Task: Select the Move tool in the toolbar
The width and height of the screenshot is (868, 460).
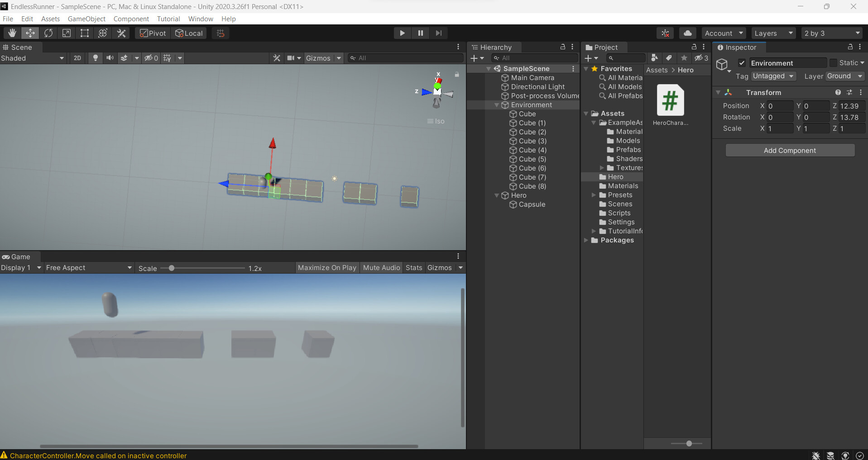Action: [x=30, y=33]
